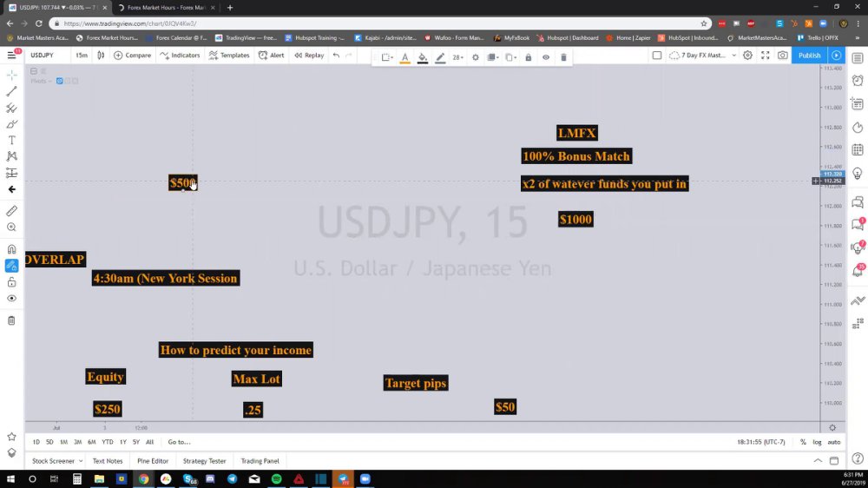The width and height of the screenshot is (868, 488).
Task: Open chart properties gear icon
Action: [748, 56]
